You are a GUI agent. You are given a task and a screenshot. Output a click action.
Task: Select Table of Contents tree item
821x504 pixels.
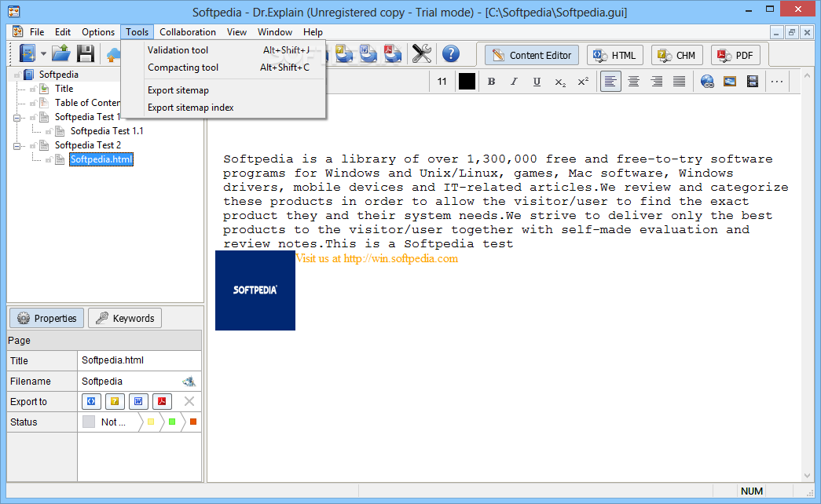tap(87, 103)
